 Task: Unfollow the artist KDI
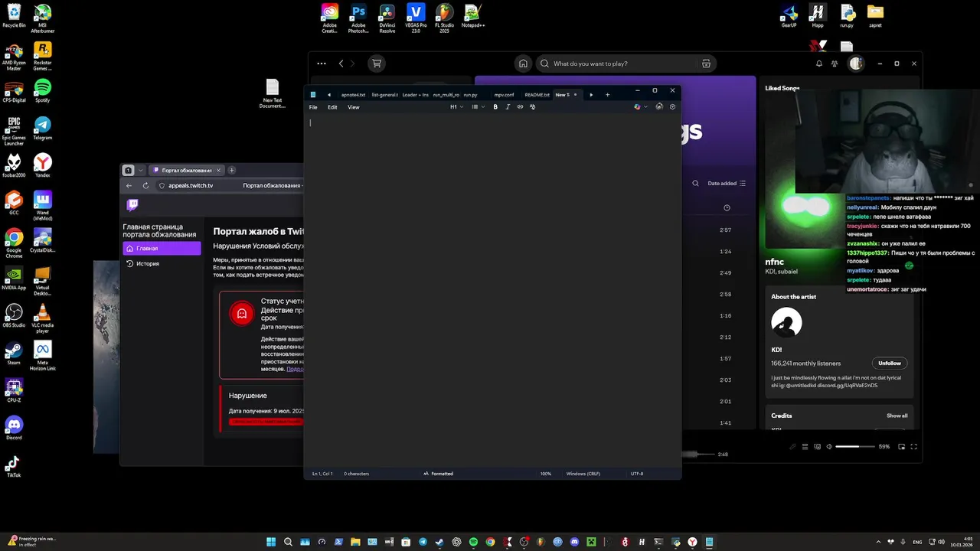click(890, 363)
